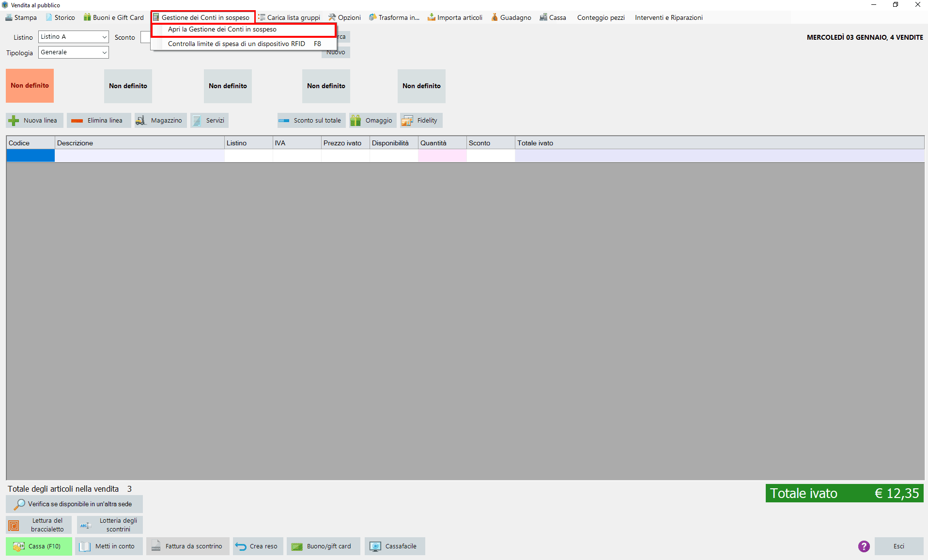The width and height of the screenshot is (928, 560).
Task: Click the Buono/gift card icon
Action: click(x=297, y=546)
